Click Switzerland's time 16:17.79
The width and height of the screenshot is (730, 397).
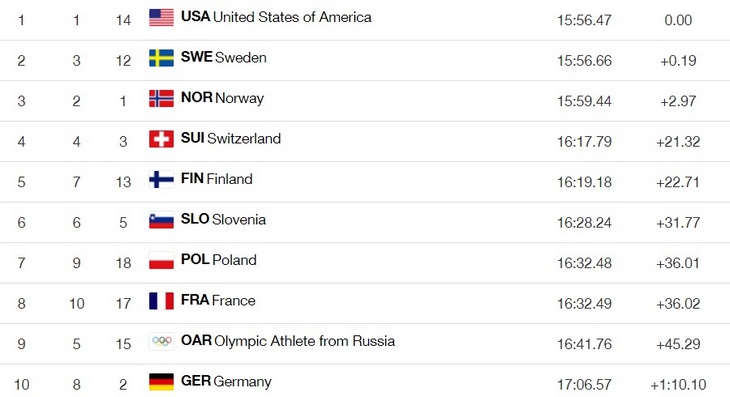584,141
